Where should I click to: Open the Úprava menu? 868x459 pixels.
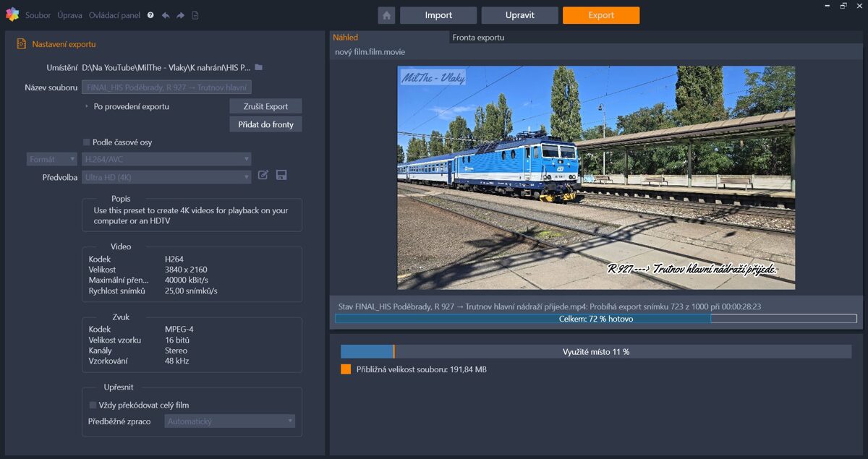point(69,14)
